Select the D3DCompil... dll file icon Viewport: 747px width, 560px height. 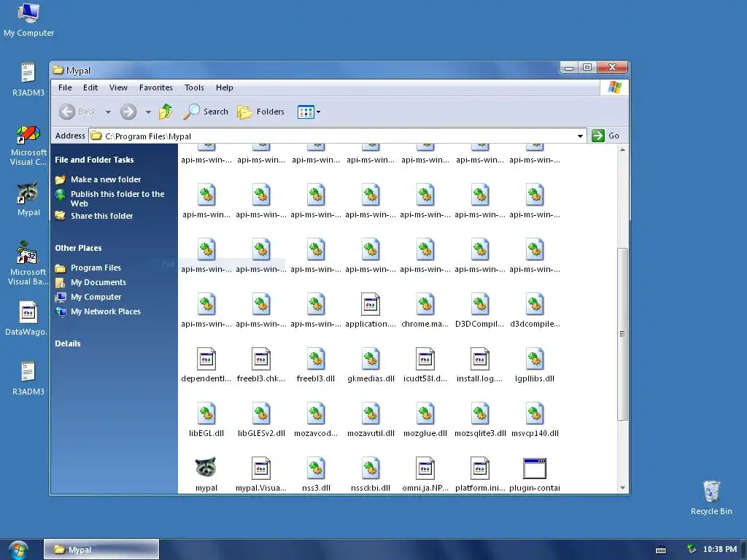coord(480,304)
